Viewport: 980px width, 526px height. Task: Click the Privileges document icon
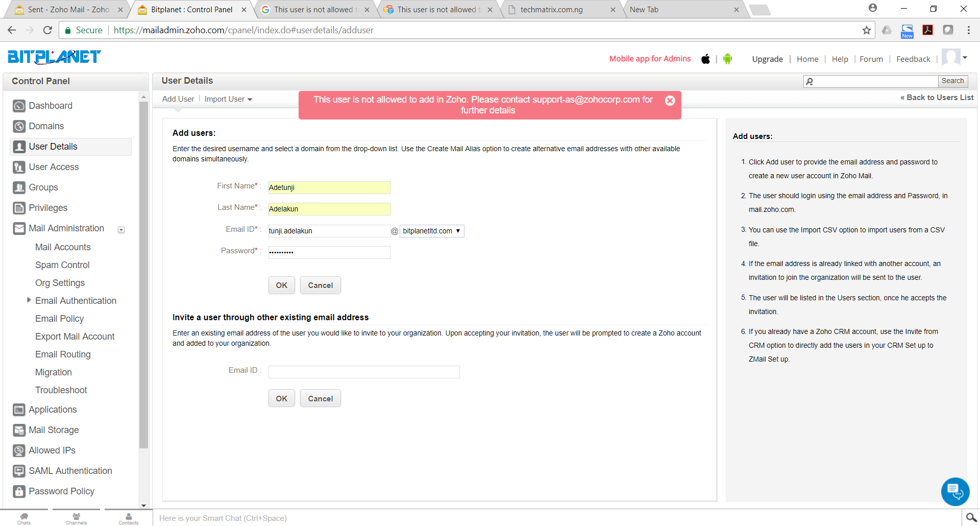19,208
